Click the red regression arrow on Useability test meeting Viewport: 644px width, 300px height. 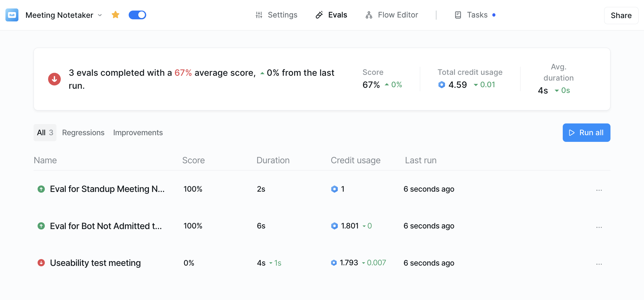coord(41,263)
